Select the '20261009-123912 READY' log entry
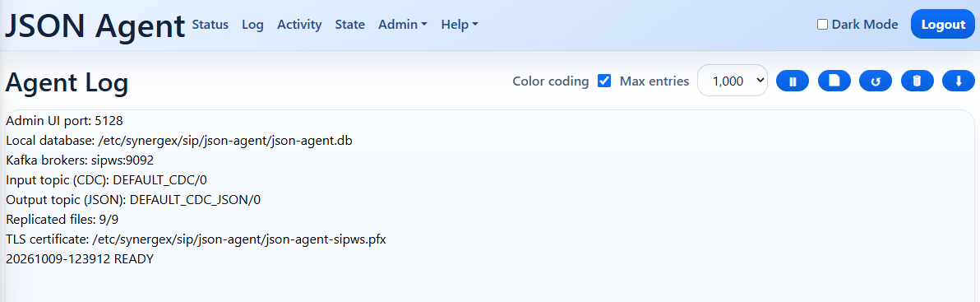This screenshot has width=980, height=302. [80, 259]
